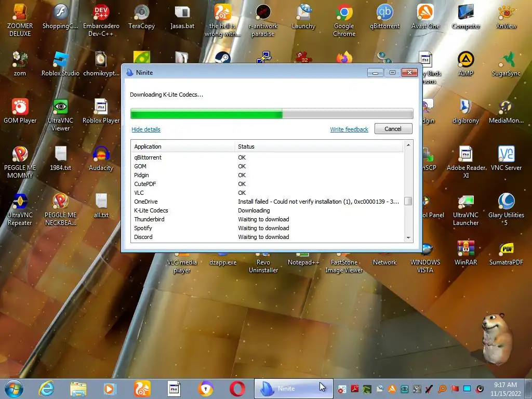532x399 pixels.
Task: Launch Opera from the taskbar
Action: pos(237,389)
